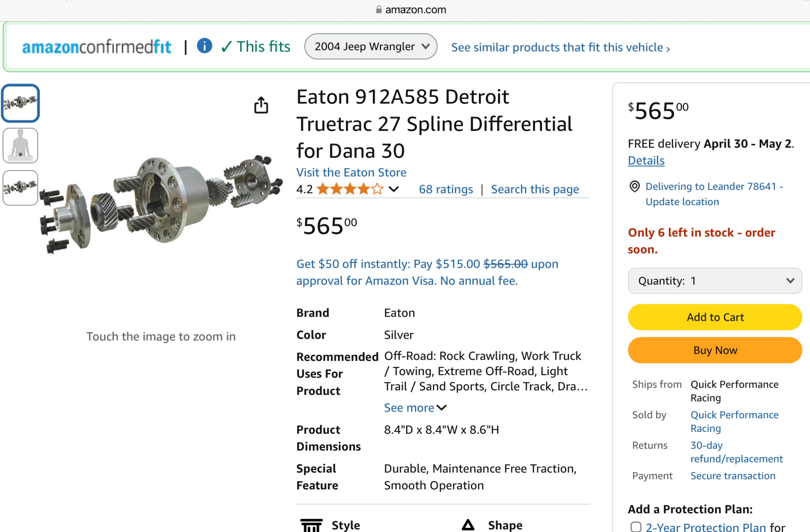Expand the ratings breakdown chevron
The width and height of the screenshot is (810, 532).
(394, 189)
